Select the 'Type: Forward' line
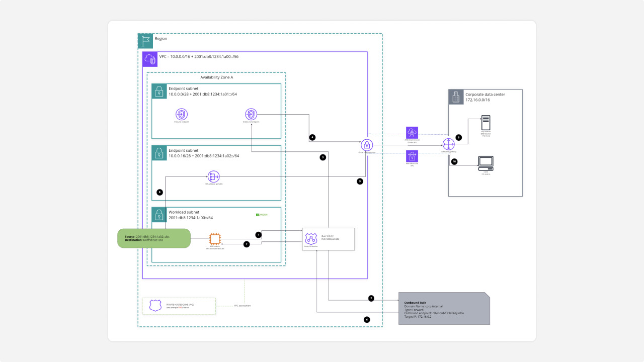Screen dimensions: 644x362 [415, 310]
